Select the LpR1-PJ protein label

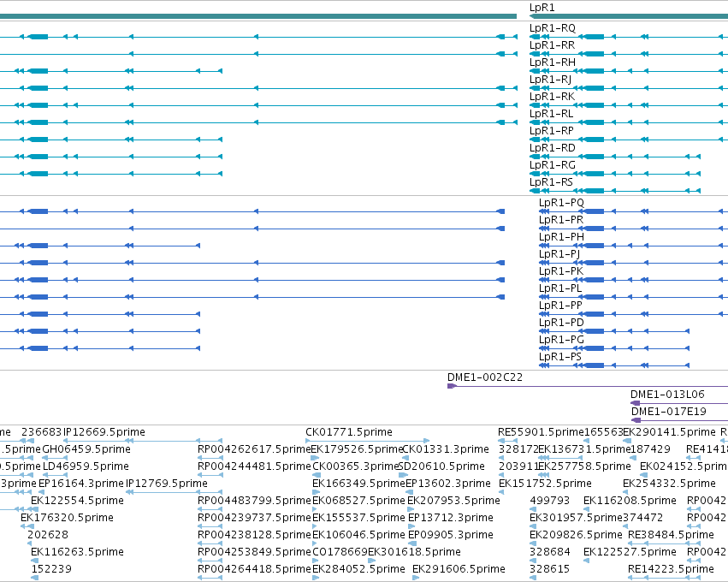tap(559, 254)
